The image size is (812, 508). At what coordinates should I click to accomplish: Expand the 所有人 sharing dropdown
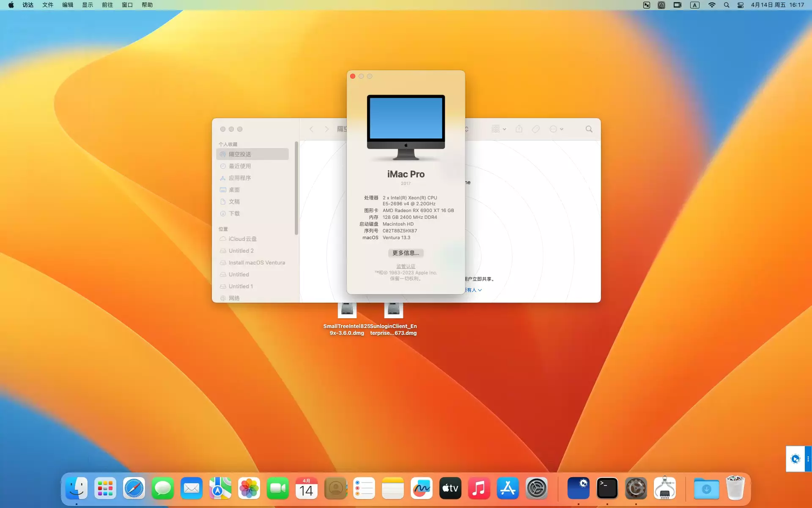(x=472, y=290)
